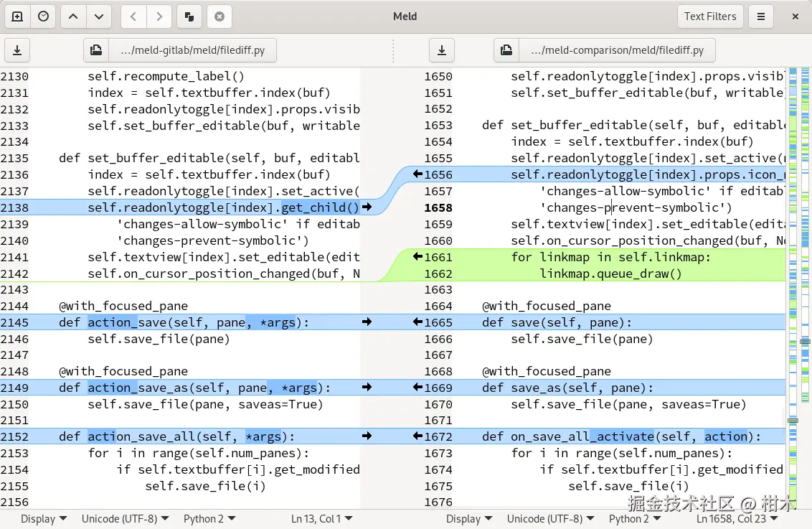Expand right pane Unicode (UTF-8) encoding dropdown
812x529 pixels.
point(550,519)
